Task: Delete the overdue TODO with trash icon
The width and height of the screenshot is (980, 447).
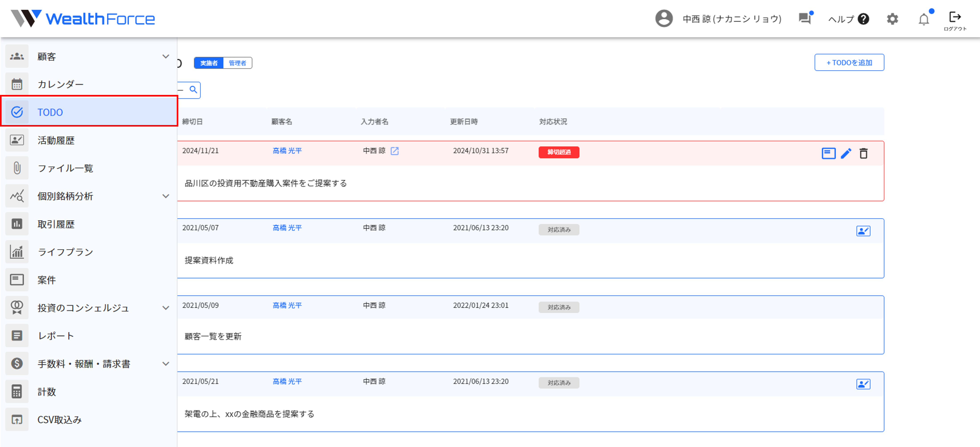Action: [x=863, y=154]
